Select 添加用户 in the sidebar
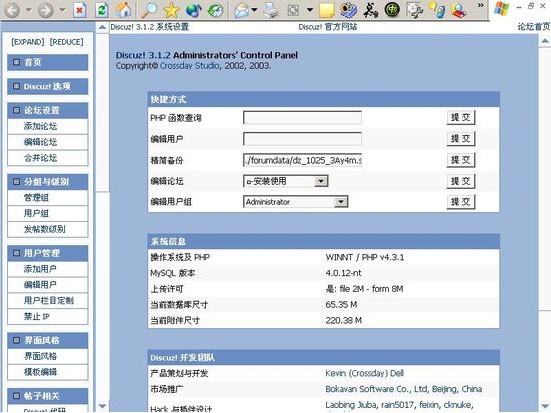Image resolution: width=551 pixels, height=413 pixels. 47,269
